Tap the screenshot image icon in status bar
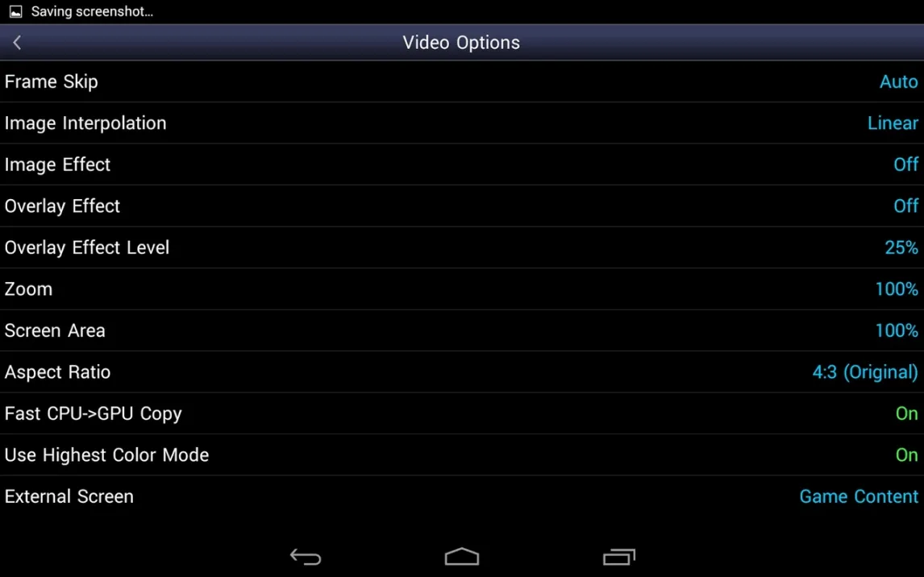This screenshot has width=924, height=577. click(16, 11)
